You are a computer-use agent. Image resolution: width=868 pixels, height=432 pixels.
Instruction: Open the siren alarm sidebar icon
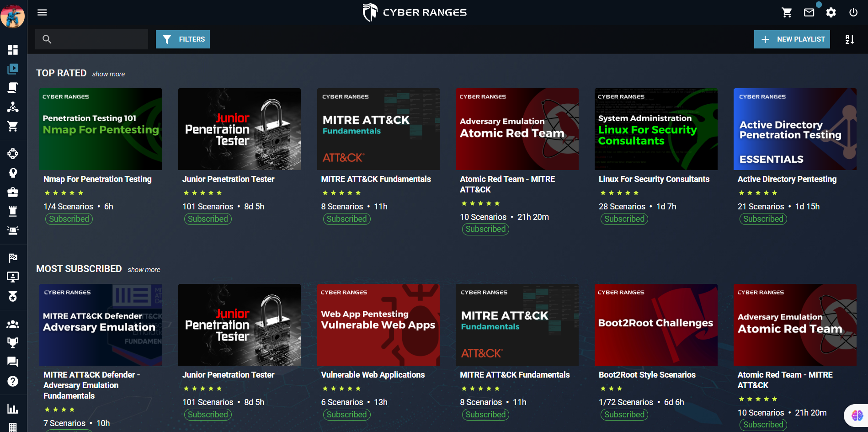(13, 230)
